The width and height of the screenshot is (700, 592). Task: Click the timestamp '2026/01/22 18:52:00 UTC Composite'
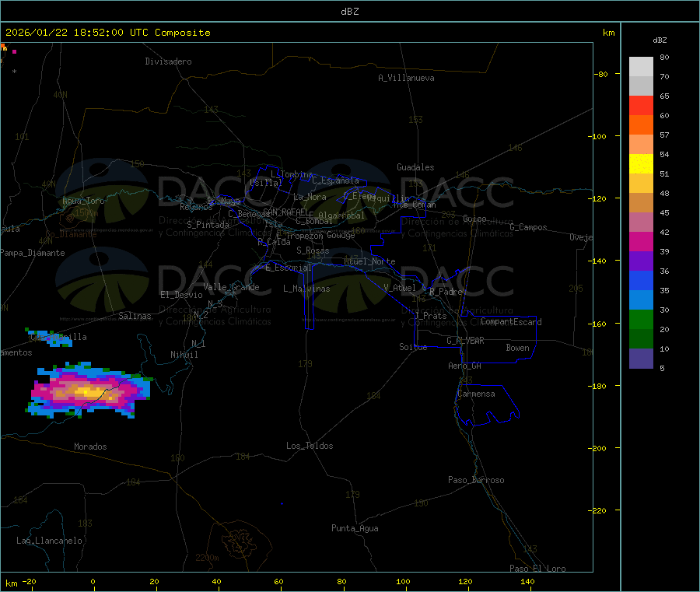click(x=107, y=33)
